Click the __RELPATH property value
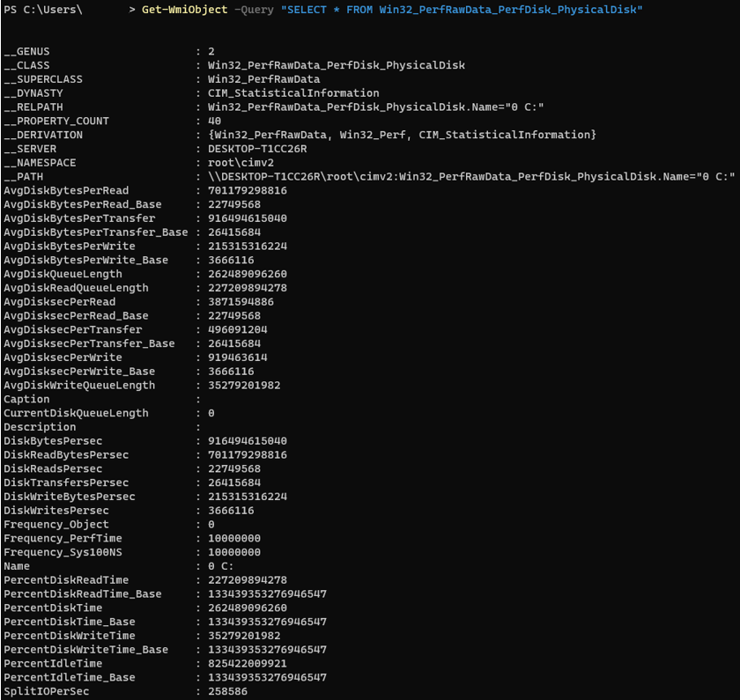The image size is (740, 700). [x=376, y=107]
